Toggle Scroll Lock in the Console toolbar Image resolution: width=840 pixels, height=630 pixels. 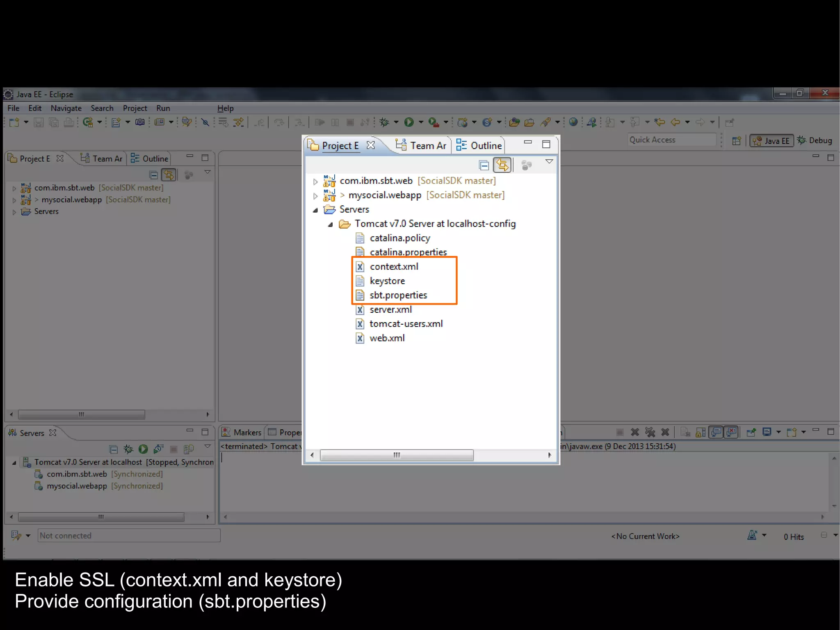701,432
